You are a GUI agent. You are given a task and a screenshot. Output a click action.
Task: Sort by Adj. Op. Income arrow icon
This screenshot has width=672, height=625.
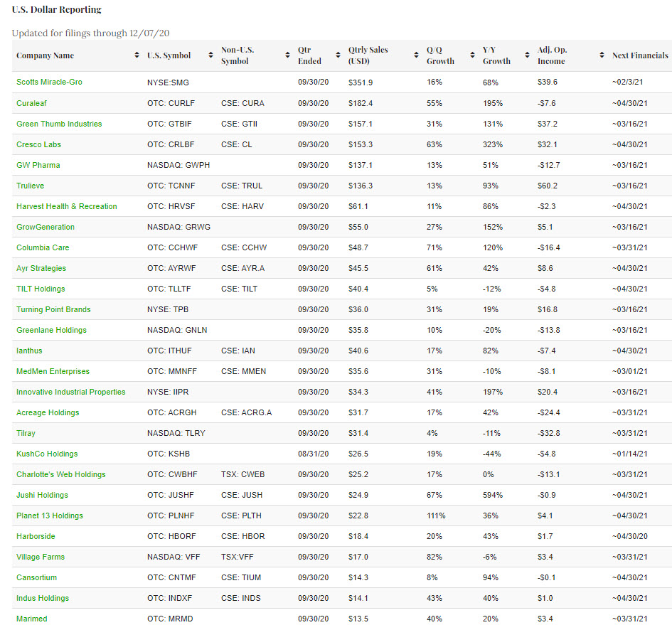[x=601, y=55]
